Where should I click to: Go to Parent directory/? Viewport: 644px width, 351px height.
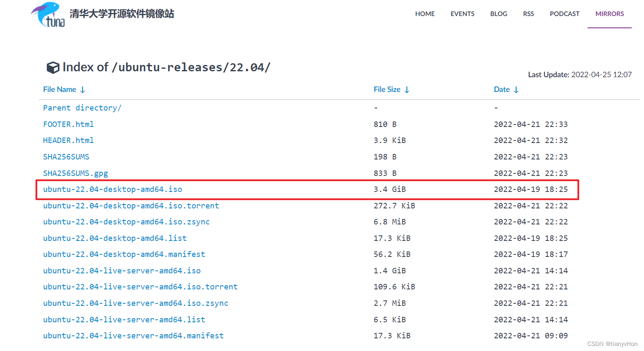point(82,108)
